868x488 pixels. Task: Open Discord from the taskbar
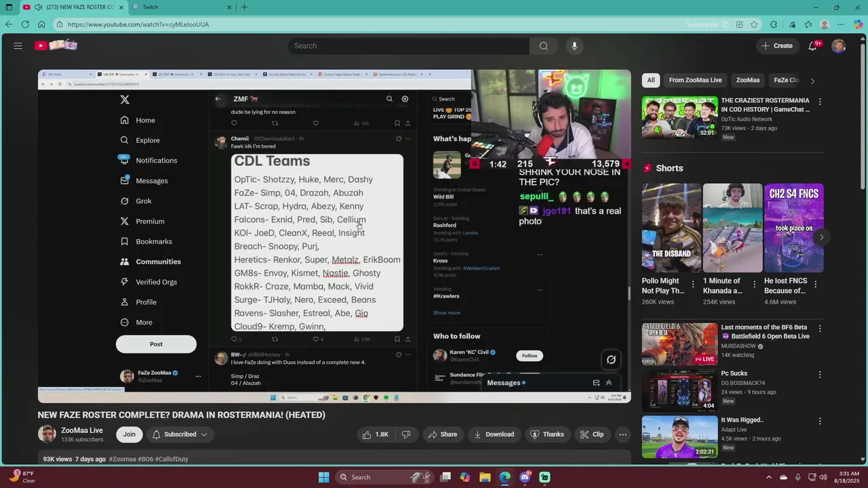click(525, 477)
